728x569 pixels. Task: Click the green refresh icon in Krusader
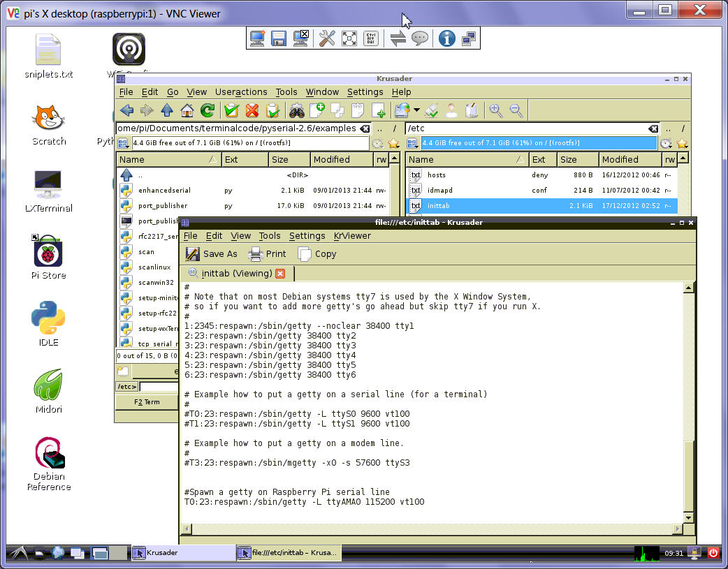tap(207, 110)
